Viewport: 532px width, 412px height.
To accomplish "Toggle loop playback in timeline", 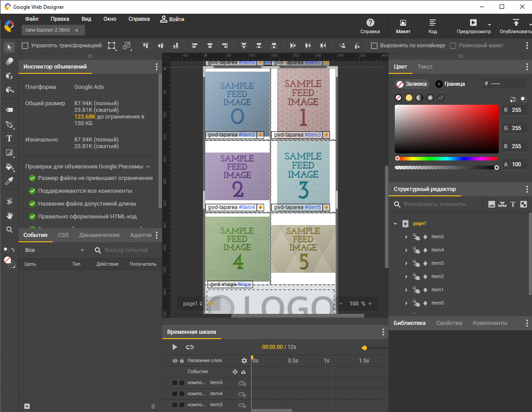I will pos(190,347).
